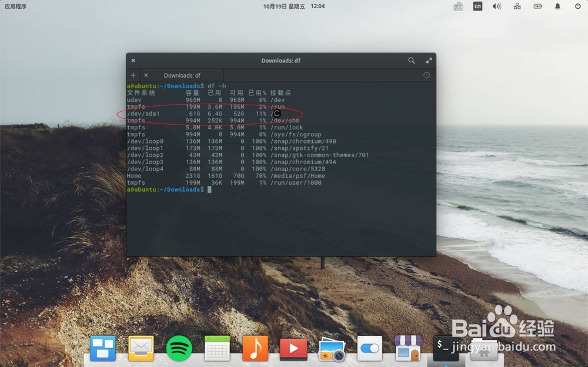Open the Music app in dock
The width and height of the screenshot is (588, 367).
pos(255,348)
